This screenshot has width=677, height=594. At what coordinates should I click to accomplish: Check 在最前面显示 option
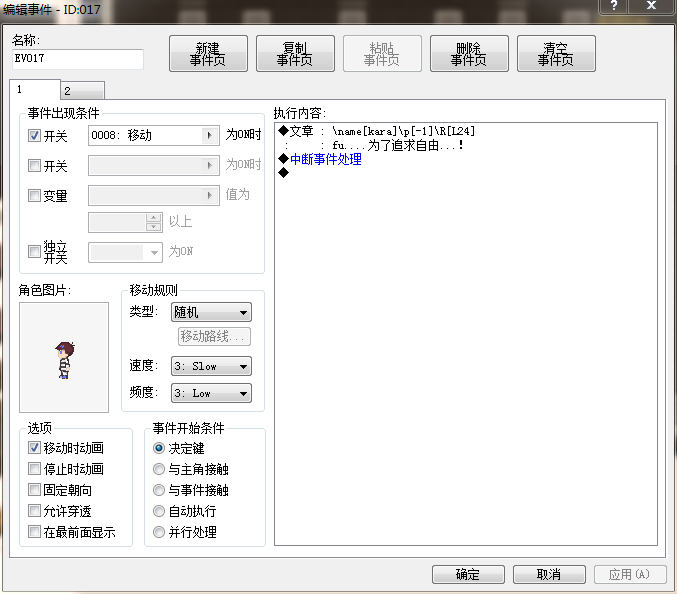(x=34, y=531)
